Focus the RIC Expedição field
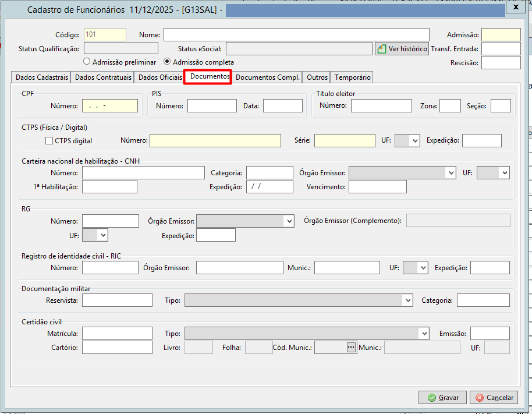 [x=490, y=267]
